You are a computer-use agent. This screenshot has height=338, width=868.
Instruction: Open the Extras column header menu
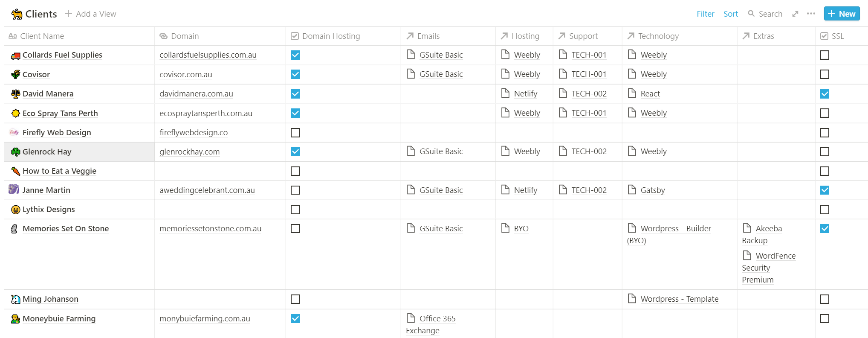click(776, 36)
